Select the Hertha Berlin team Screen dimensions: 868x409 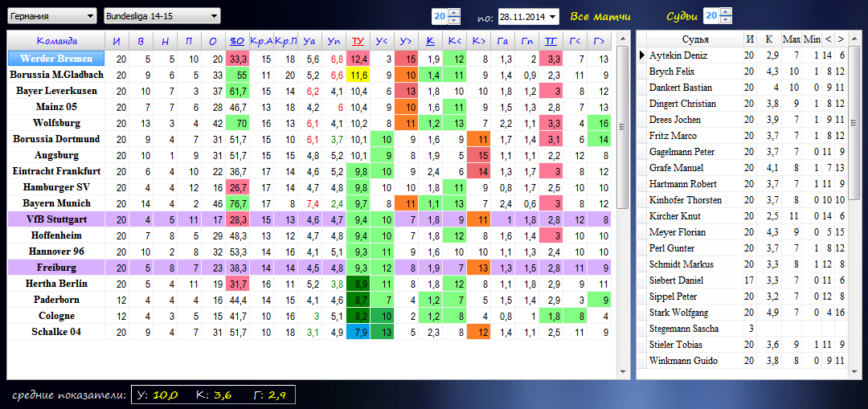tap(56, 284)
